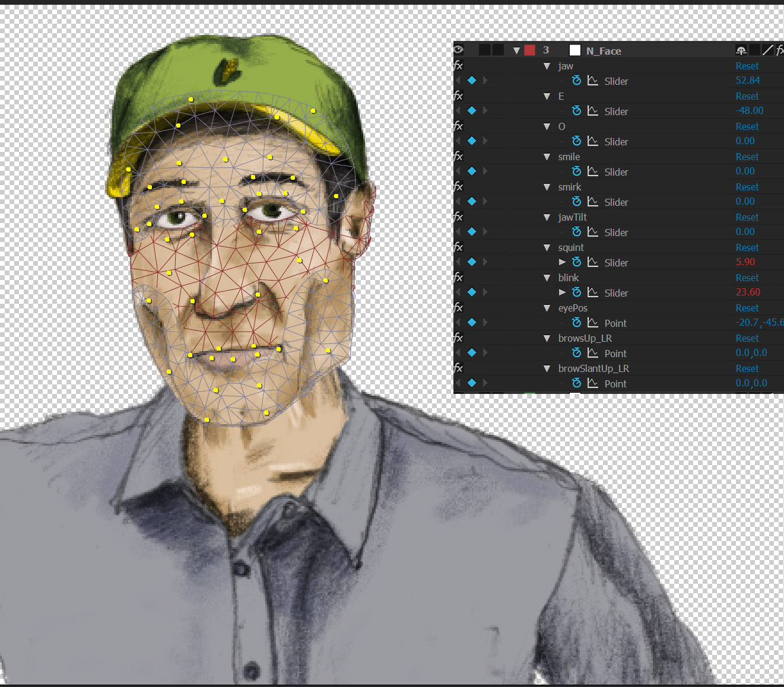Select the N_Face layer name
784x687 pixels.
(604, 51)
